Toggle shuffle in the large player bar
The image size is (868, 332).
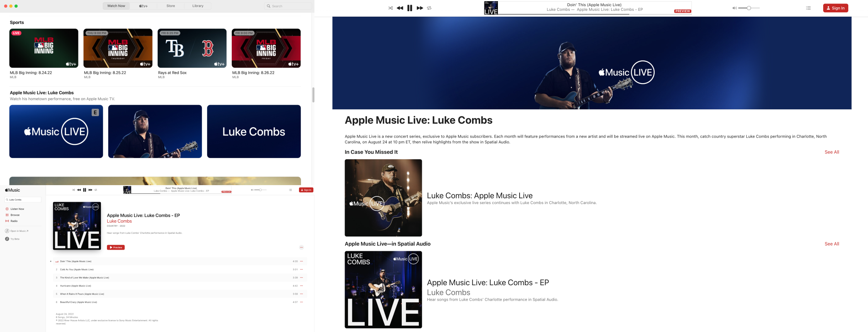pos(390,8)
